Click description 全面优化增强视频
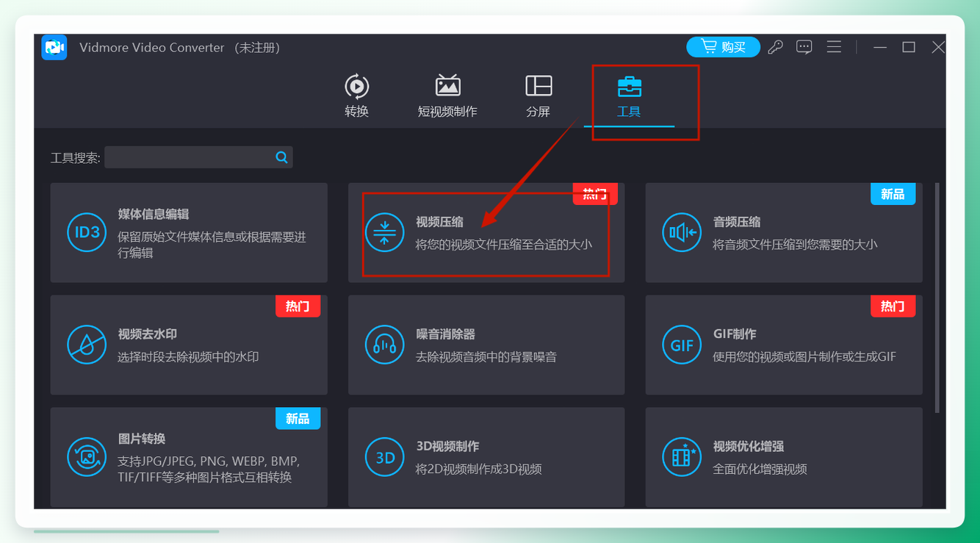This screenshot has width=980, height=543. [760, 469]
